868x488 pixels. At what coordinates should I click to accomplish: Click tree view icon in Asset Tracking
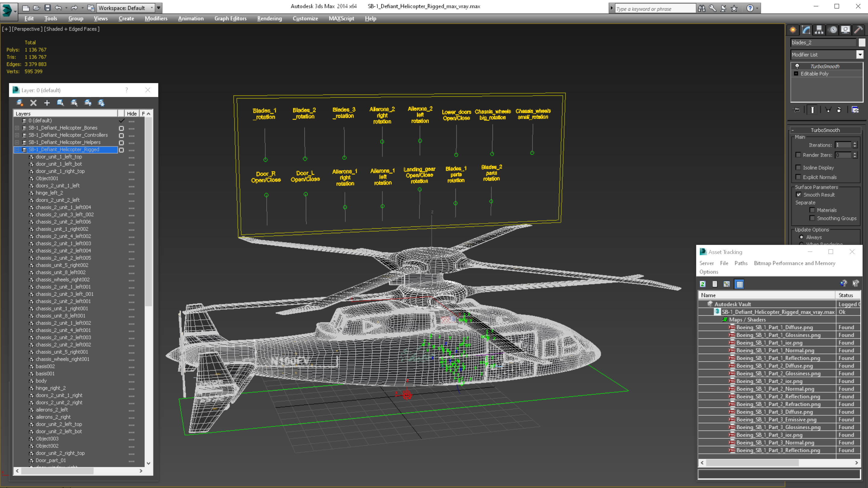727,284
